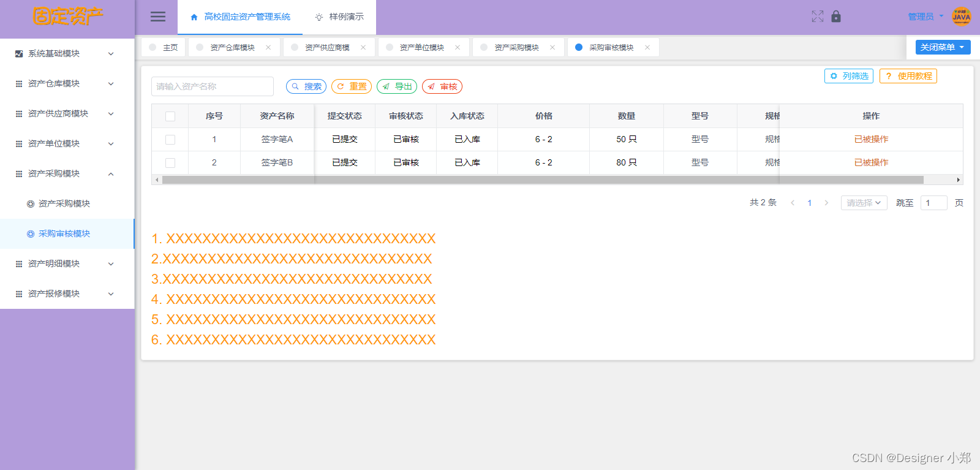This screenshot has width=980, height=470.
Task: Open the 请选择 page size dropdown
Action: 864,203
